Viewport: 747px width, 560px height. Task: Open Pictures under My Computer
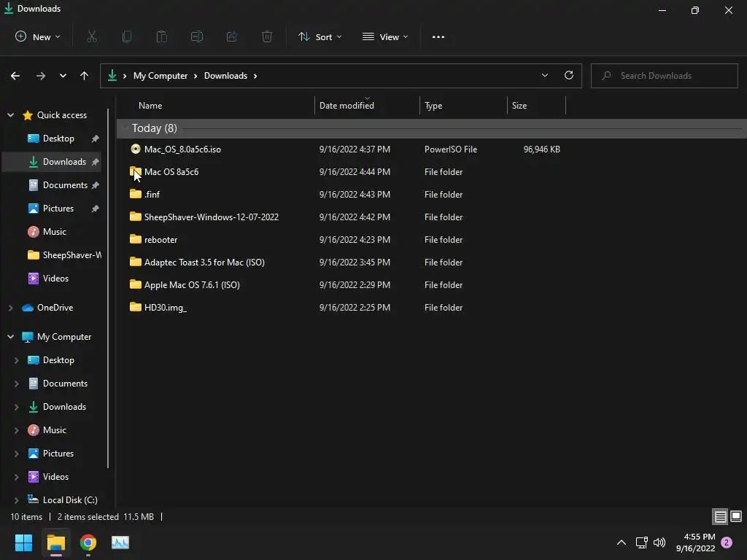58,454
